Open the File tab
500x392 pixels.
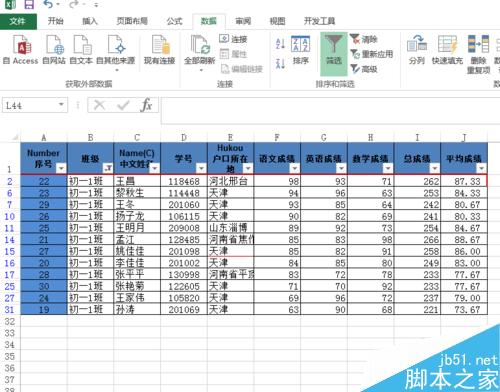coord(18,21)
